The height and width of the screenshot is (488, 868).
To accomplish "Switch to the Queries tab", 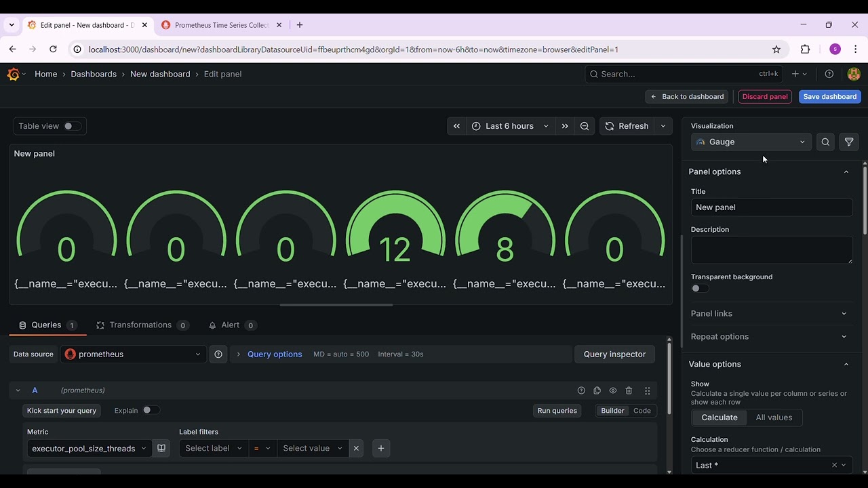I will tap(47, 325).
